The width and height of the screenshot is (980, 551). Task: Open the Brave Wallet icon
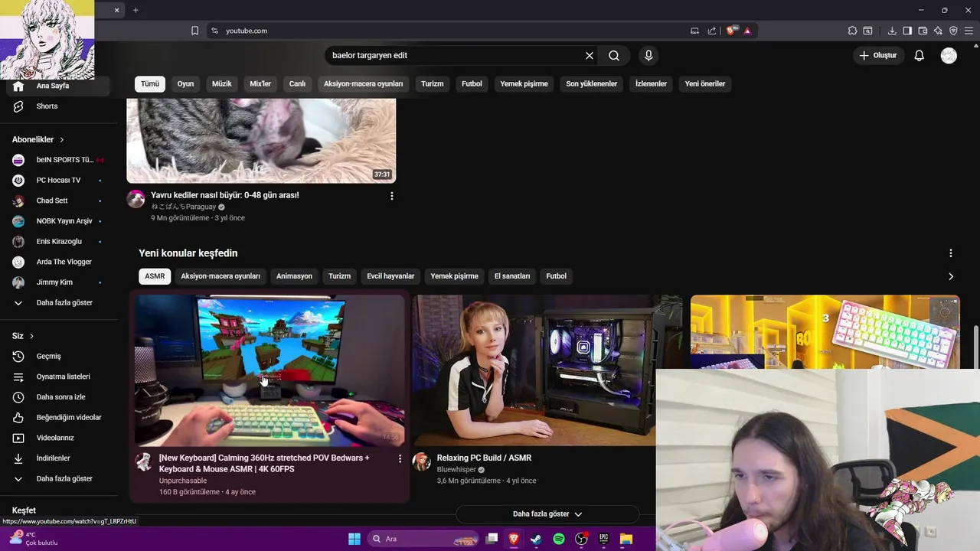[923, 31]
